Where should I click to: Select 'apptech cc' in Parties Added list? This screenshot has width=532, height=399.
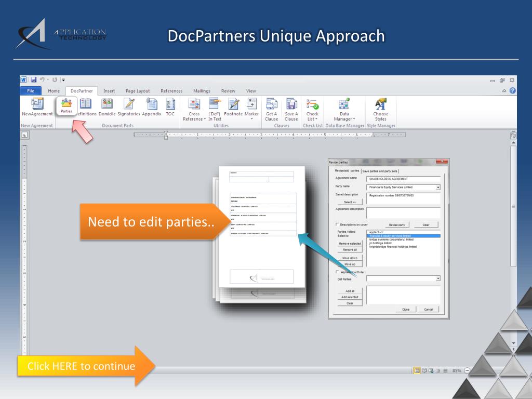(x=403, y=232)
